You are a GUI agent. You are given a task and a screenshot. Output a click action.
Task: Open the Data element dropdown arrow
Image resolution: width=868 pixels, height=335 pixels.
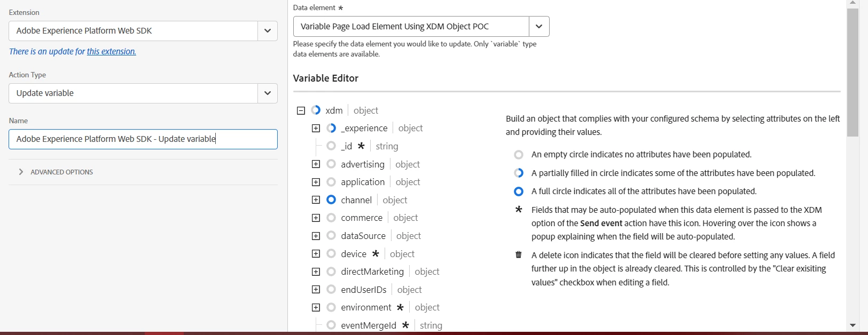539,27
